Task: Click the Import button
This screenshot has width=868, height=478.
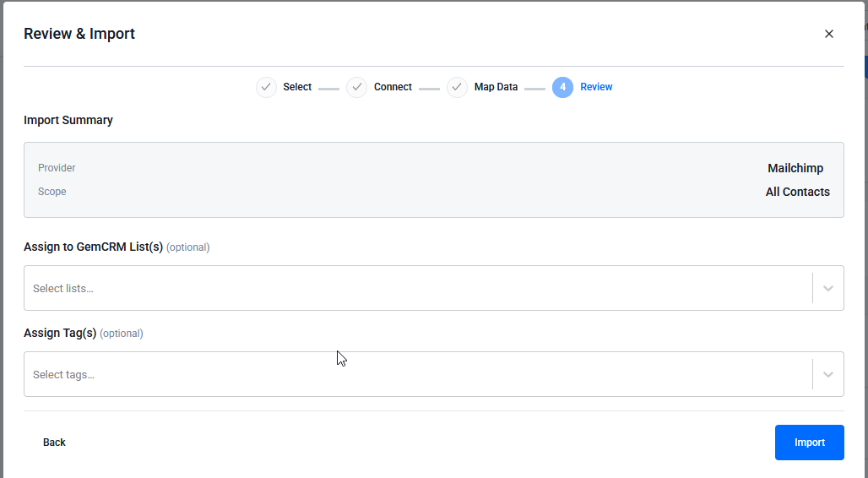Action: (x=810, y=443)
